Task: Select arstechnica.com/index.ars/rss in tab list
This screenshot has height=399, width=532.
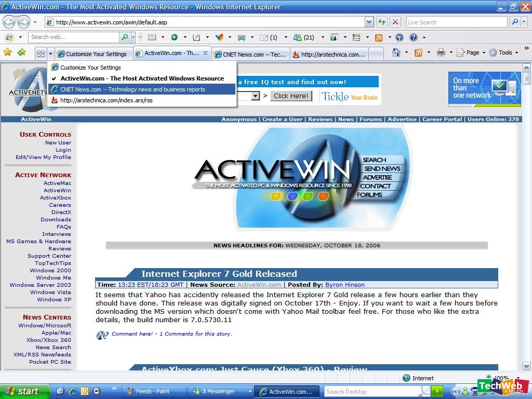Action: (x=142, y=100)
